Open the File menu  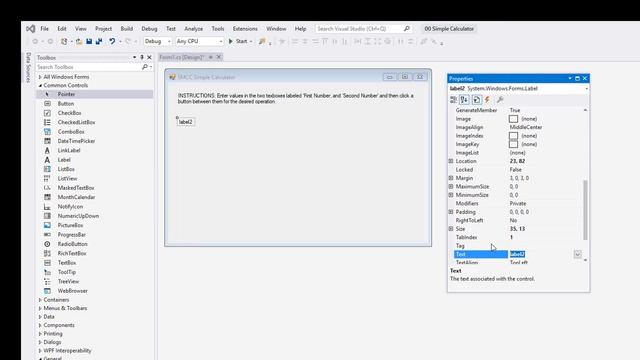tap(44, 29)
